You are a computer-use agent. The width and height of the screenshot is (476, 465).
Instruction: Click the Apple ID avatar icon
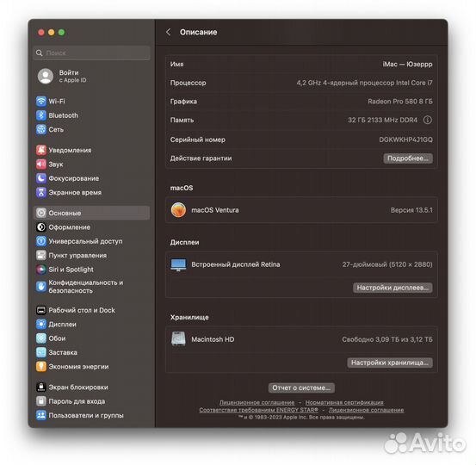click(46, 76)
